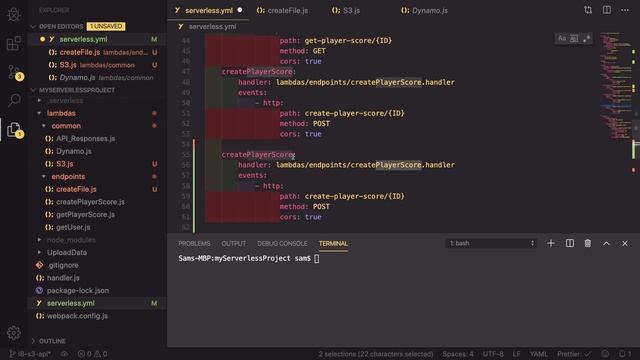Switch to the PROBLEMS tab
Screen dimensions: 640x360
click(x=194, y=243)
